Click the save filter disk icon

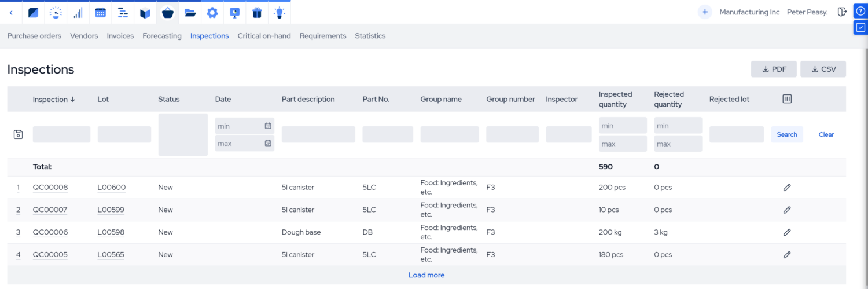click(18, 134)
